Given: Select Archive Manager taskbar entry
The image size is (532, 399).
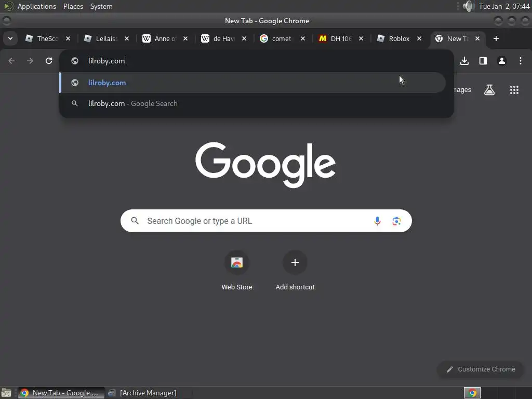Looking at the screenshot, I should point(142,393).
